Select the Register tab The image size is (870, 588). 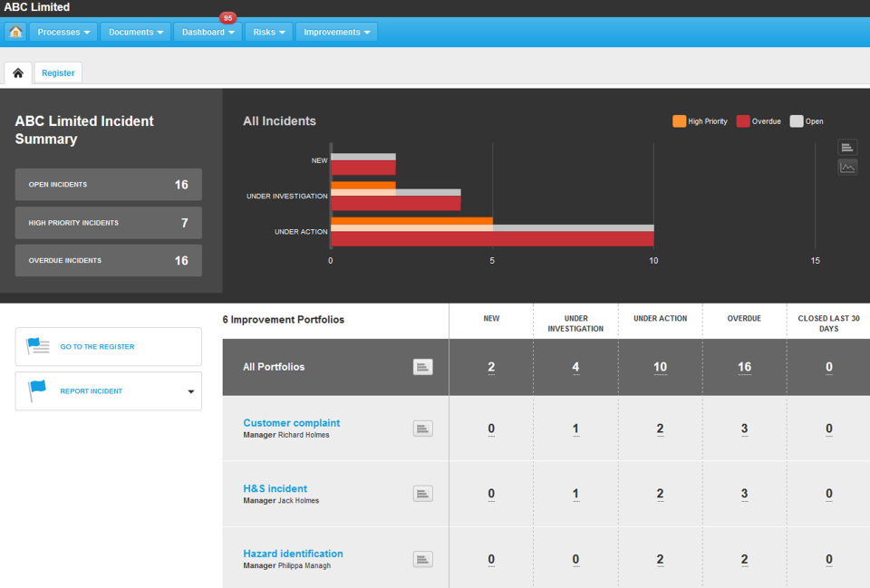click(57, 72)
